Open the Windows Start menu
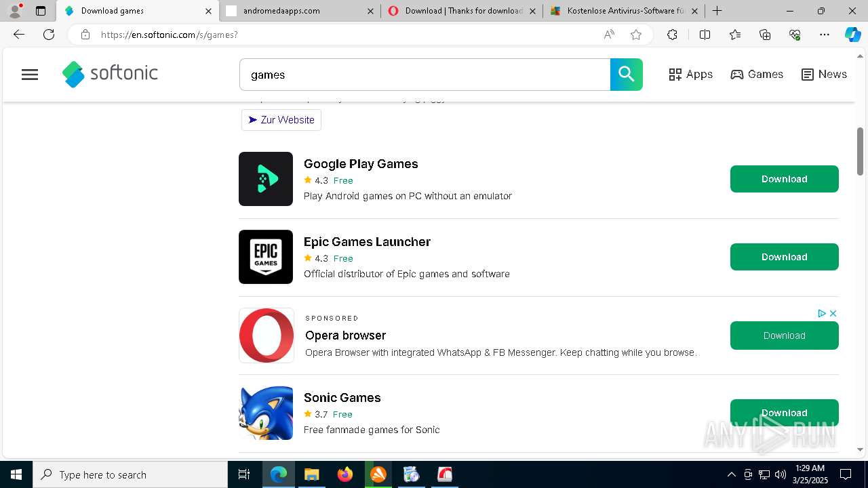Screen dimensions: 868x488 tap(16, 474)
